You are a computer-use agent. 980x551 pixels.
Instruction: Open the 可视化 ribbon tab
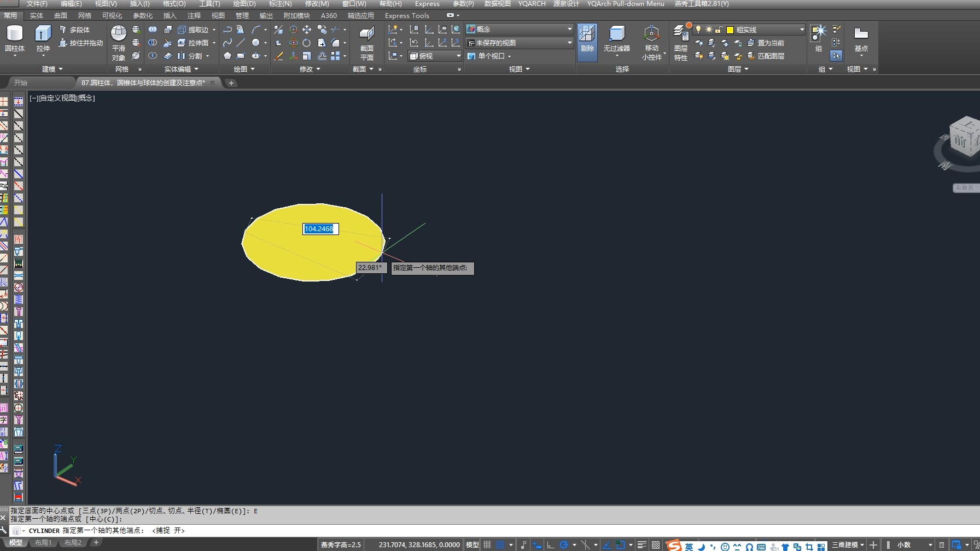tap(112, 15)
